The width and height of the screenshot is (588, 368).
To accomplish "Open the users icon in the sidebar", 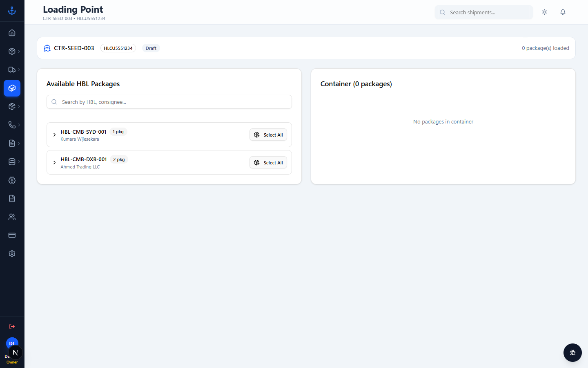I will point(12,217).
